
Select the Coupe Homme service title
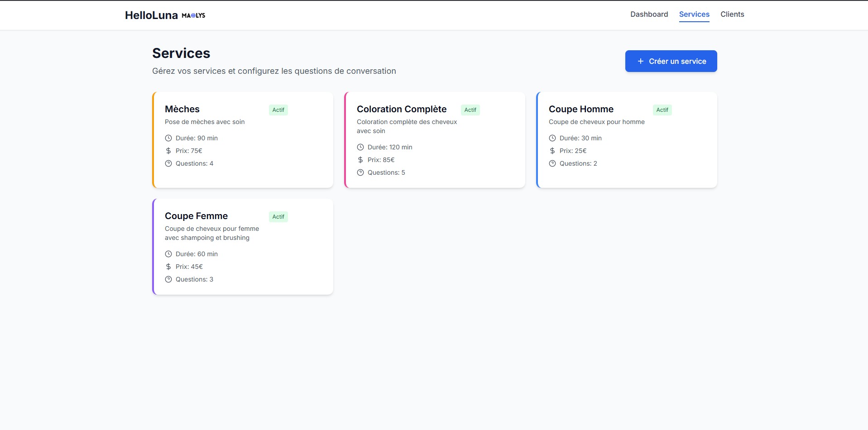(581, 109)
